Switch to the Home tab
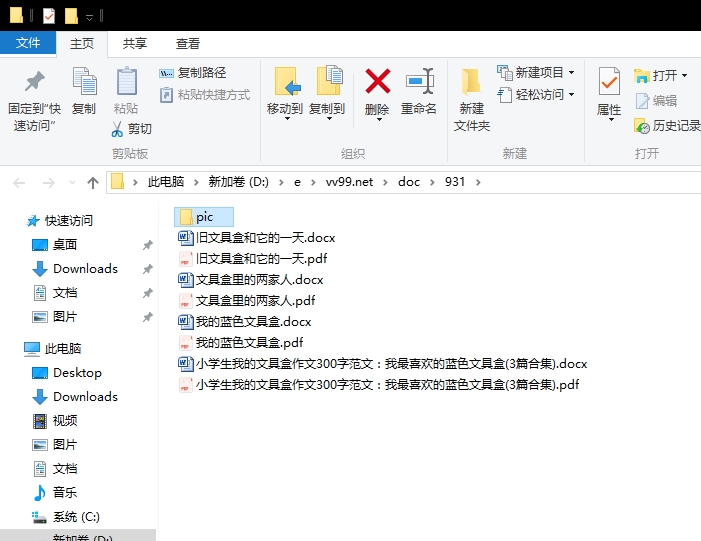Viewport: 701px width, 541px height. pyautogui.click(x=82, y=44)
